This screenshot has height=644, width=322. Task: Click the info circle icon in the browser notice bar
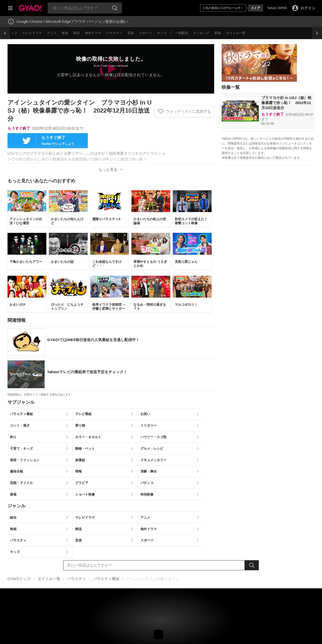pos(11,22)
